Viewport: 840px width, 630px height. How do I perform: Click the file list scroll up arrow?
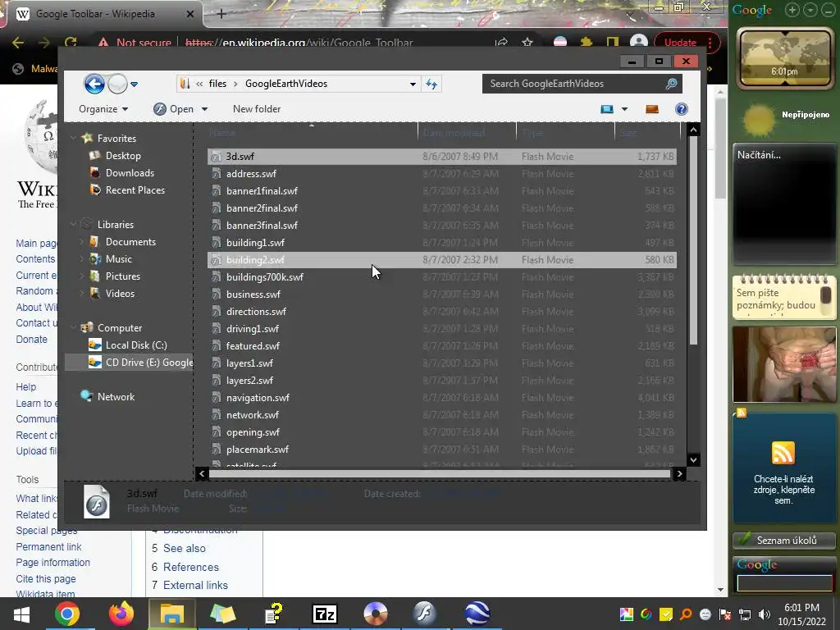693,130
